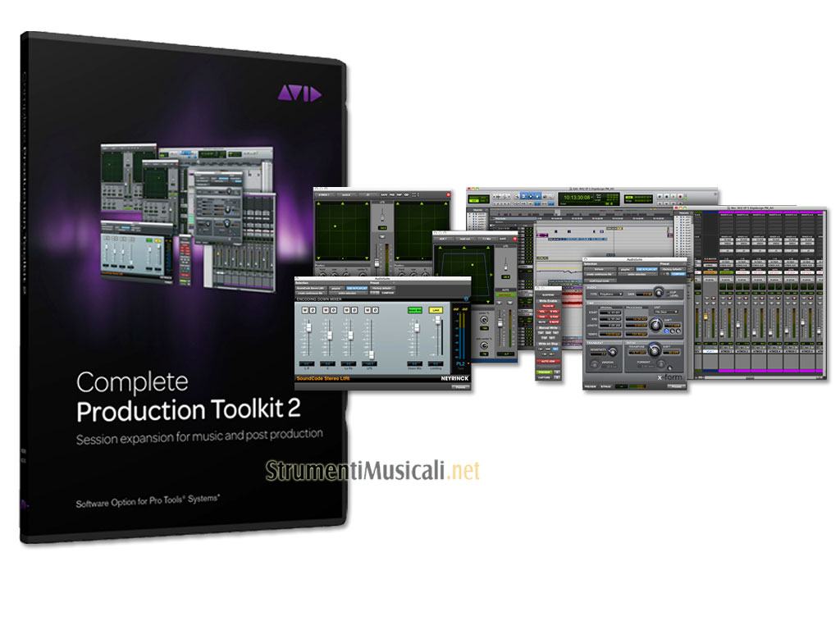Image resolution: width=840 pixels, height=630 pixels.
Task: Click the red AUTO JOIN button
Action: coord(547,360)
